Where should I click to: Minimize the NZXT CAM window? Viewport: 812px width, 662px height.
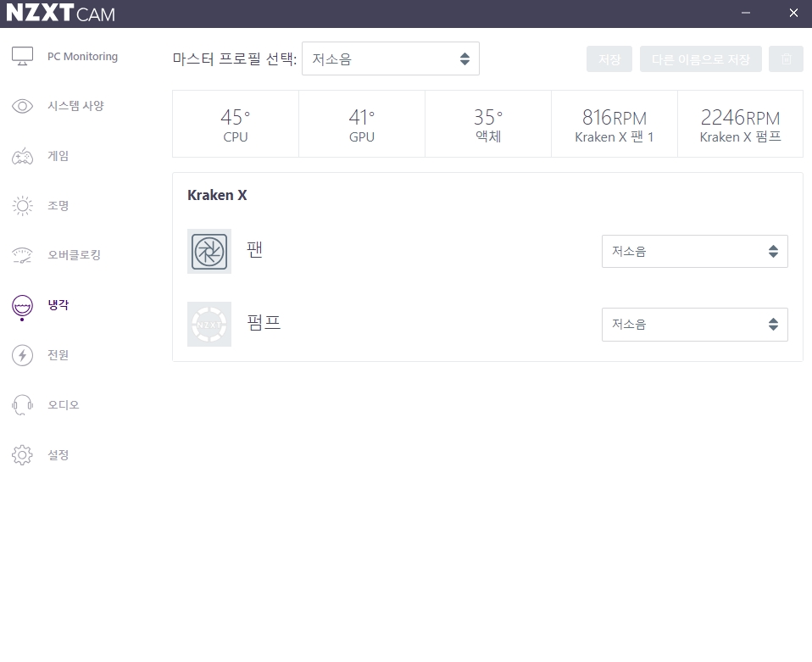pyautogui.click(x=746, y=13)
